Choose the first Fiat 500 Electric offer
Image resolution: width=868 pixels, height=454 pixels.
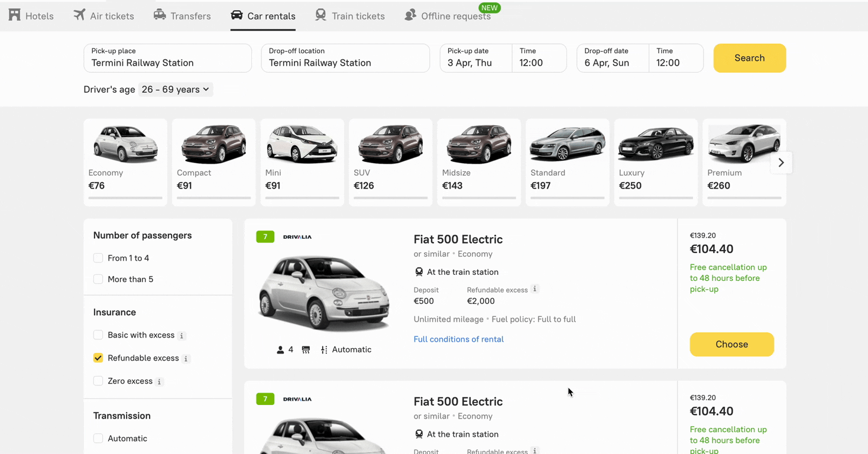(731, 345)
